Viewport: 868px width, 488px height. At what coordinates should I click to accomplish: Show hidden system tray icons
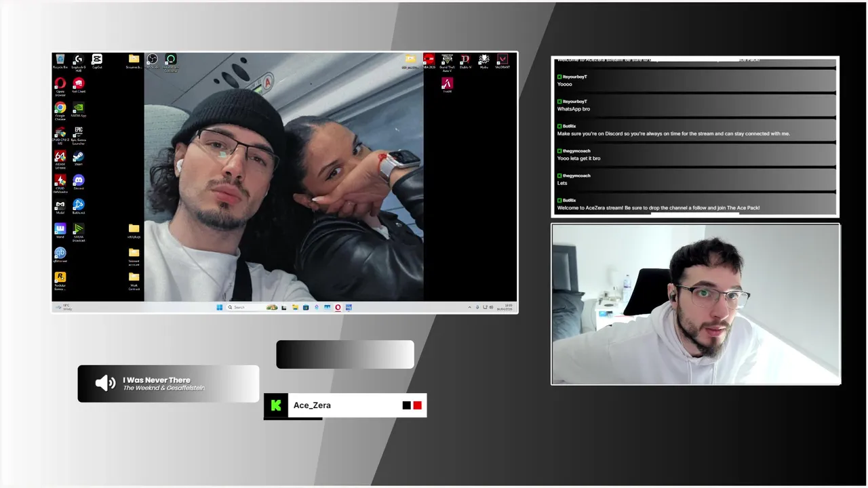click(469, 307)
